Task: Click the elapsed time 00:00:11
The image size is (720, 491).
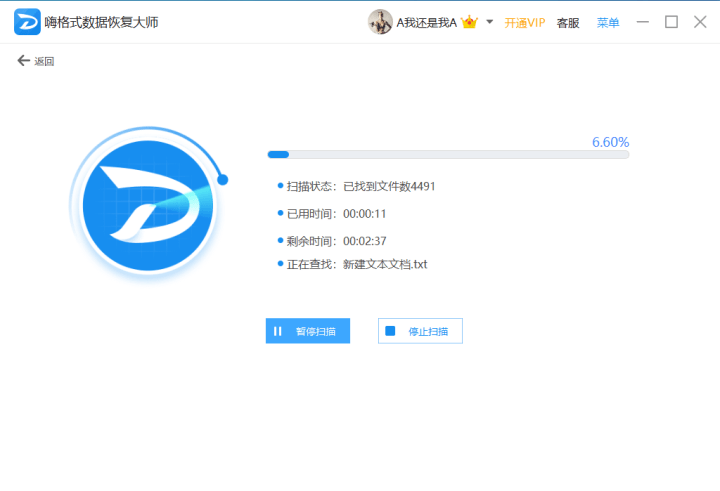Action: (x=365, y=214)
